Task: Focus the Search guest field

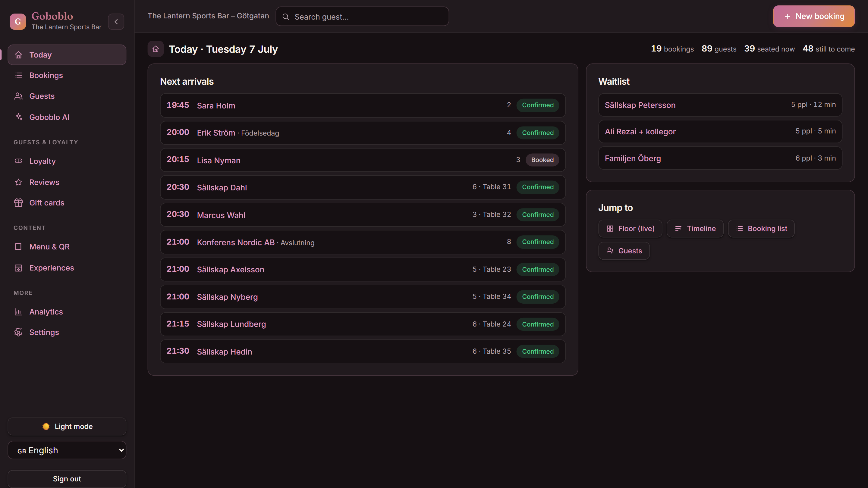Action: 362,17
